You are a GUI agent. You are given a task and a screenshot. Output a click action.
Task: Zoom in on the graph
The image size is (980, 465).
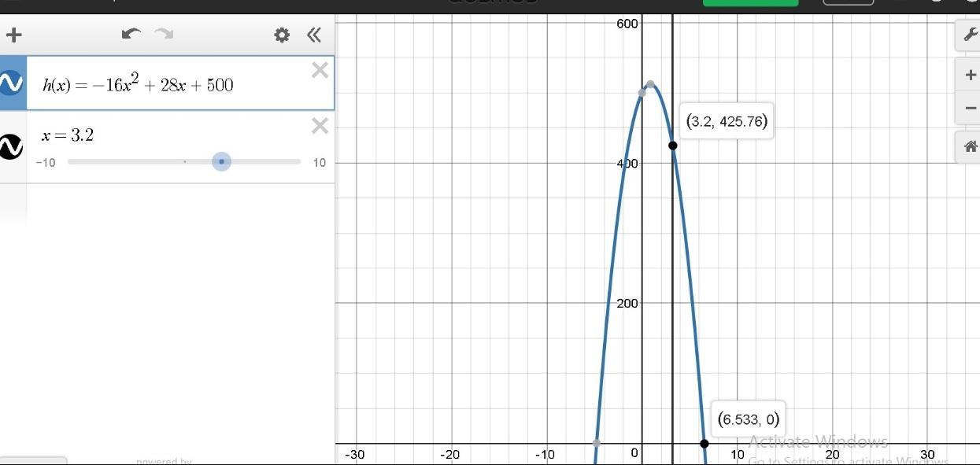[x=970, y=76]
